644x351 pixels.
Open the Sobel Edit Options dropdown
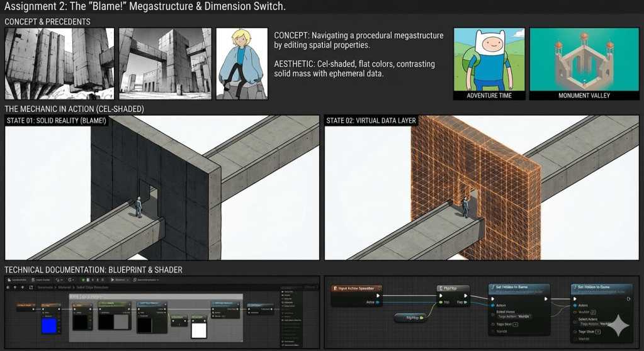tap(147, 279)
